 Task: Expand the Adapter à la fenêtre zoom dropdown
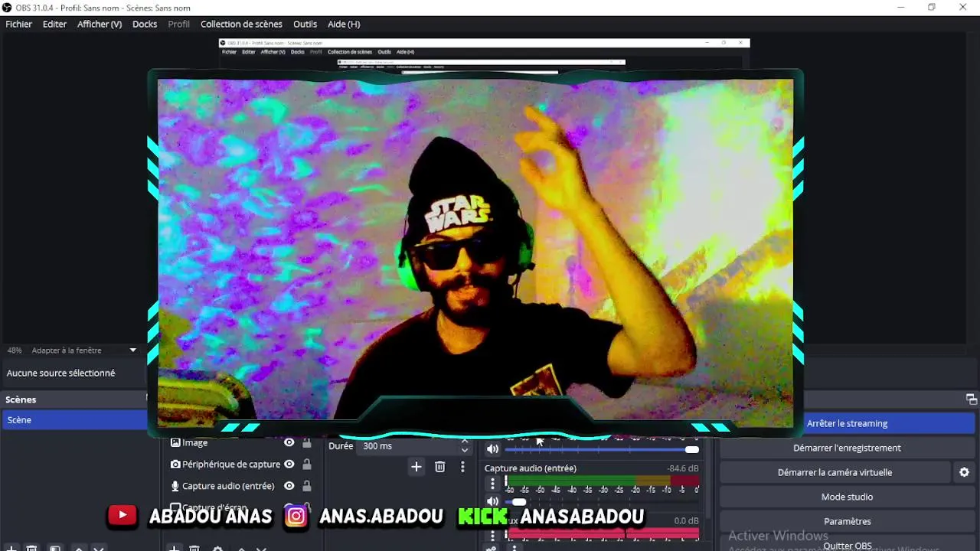click(x=132, y=350)
